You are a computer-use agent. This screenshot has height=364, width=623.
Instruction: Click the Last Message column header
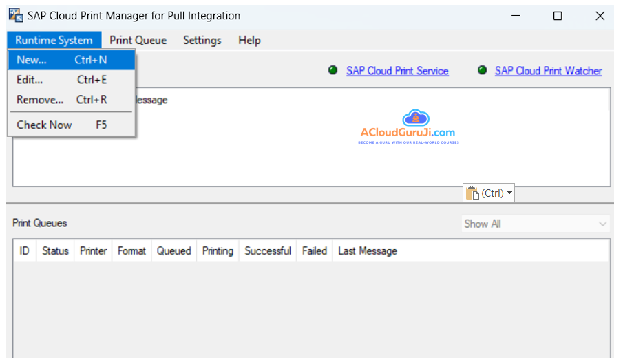(x=367, y=251)
